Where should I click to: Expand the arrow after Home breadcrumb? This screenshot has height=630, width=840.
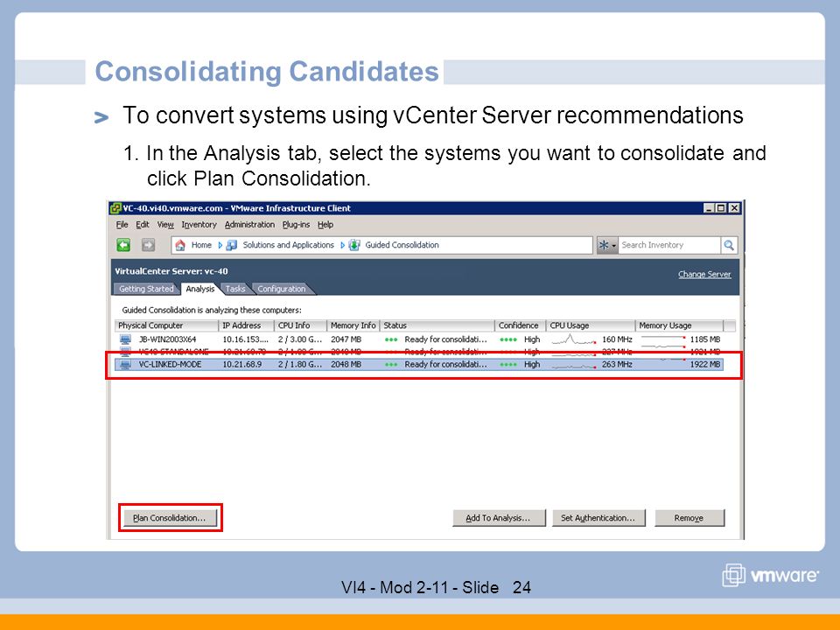tap(220, 245)
